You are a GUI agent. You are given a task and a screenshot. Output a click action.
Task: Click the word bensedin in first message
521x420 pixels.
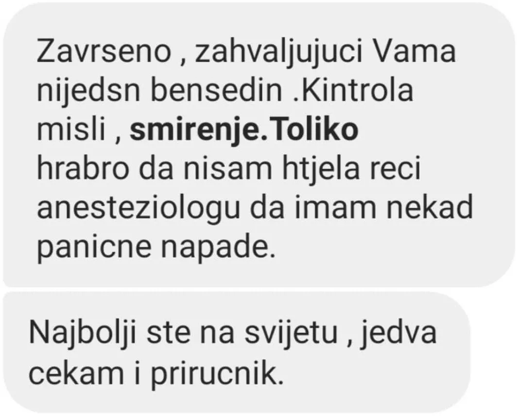pos(216,90)
